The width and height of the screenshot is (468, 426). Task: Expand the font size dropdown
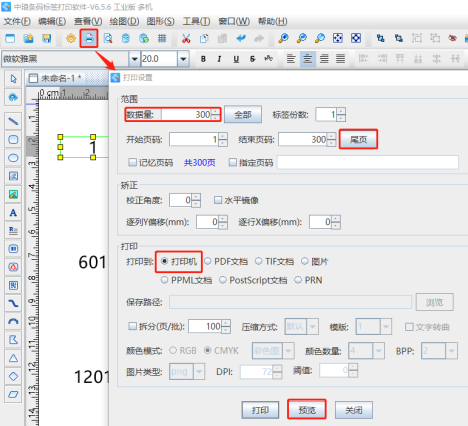183,59
